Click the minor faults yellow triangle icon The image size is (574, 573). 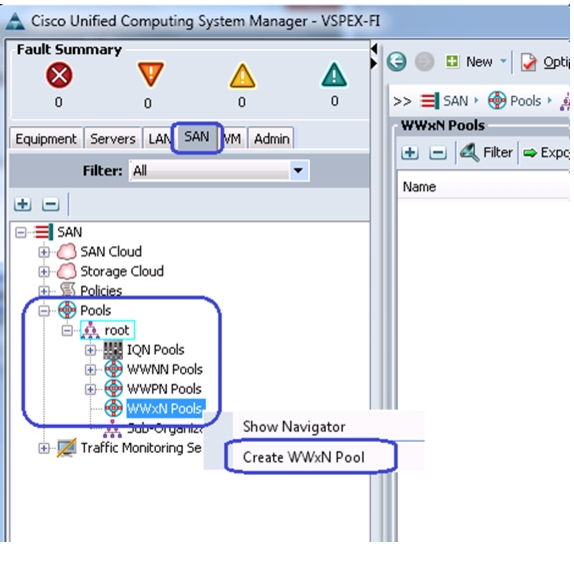tap(242, 76)
